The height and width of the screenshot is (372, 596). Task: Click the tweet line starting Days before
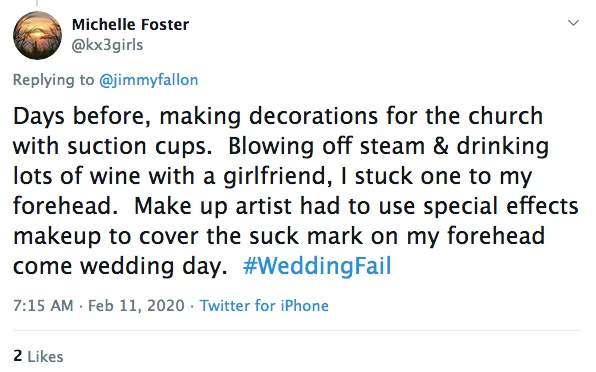point(278,116)
